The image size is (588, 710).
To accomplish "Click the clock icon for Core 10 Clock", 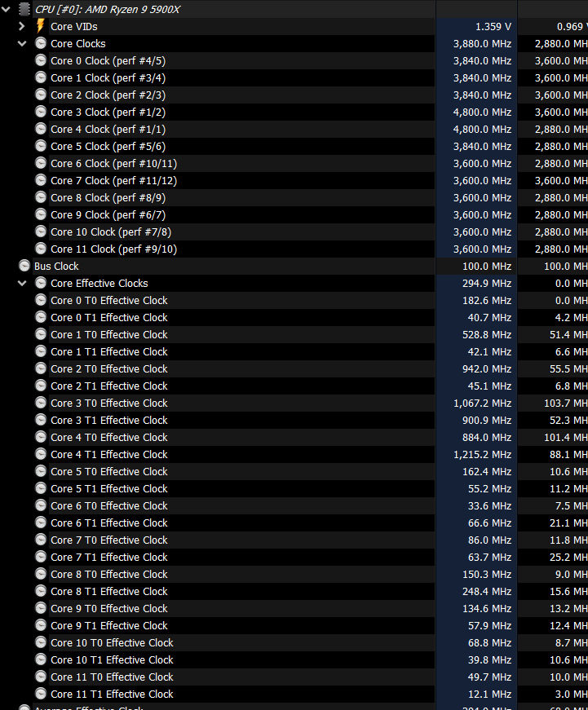I will pyautogui.click(x=41, y=232).
